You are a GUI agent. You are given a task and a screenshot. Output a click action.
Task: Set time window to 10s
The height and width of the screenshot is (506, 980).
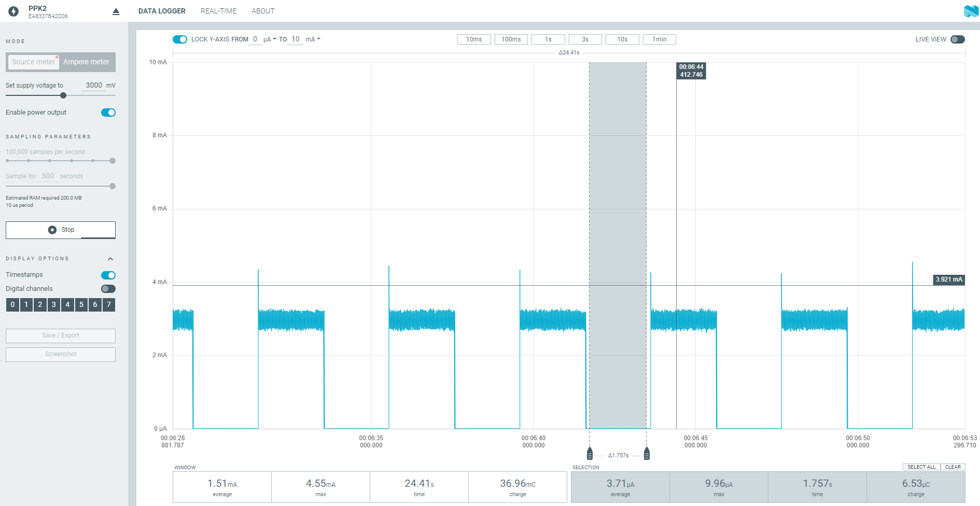click(622, 39)
